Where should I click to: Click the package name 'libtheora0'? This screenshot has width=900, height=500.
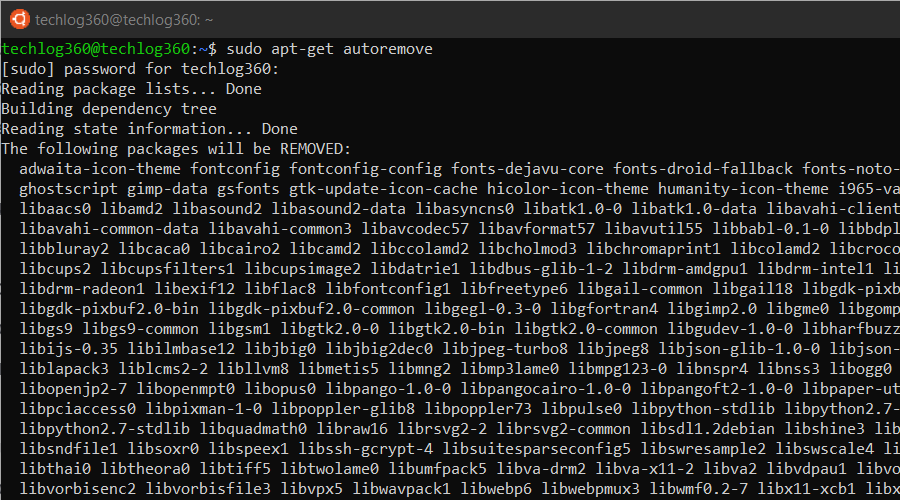(145, 470)
